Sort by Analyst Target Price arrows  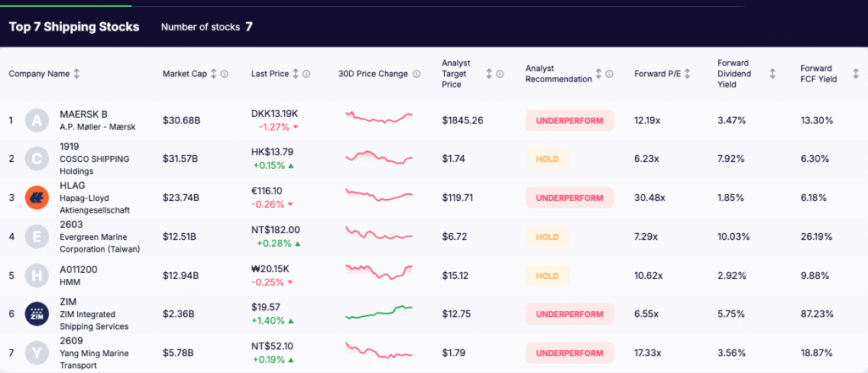point(489,74)
